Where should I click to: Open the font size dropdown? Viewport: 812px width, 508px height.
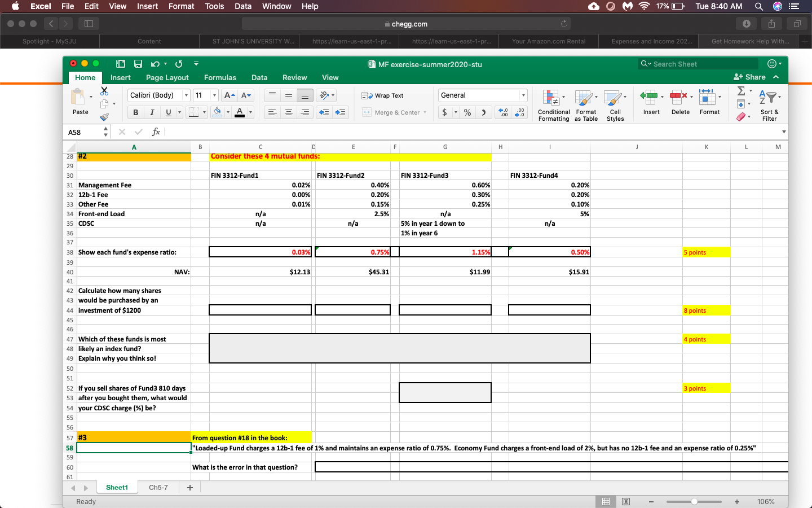point(214,95)
